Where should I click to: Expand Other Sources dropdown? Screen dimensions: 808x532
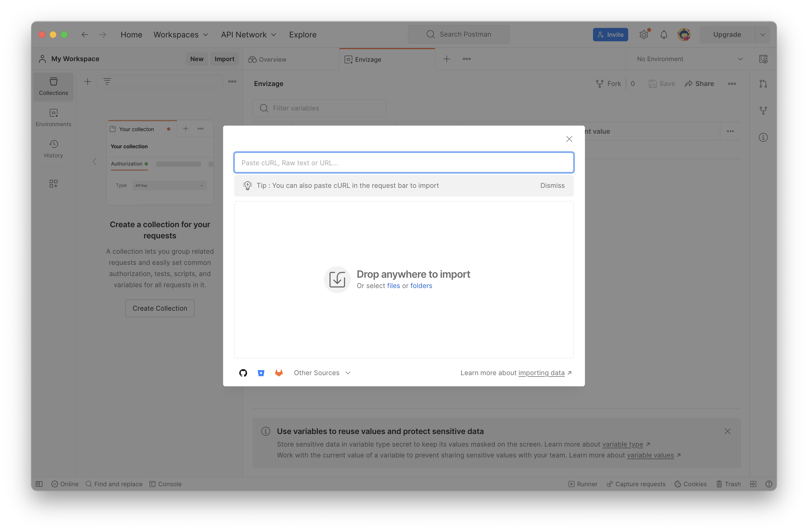pos(322,373)
